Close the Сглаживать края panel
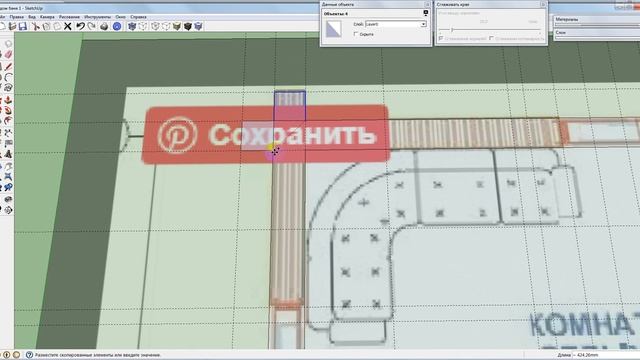This screenshot has height=360, width=640. [543, 4]
